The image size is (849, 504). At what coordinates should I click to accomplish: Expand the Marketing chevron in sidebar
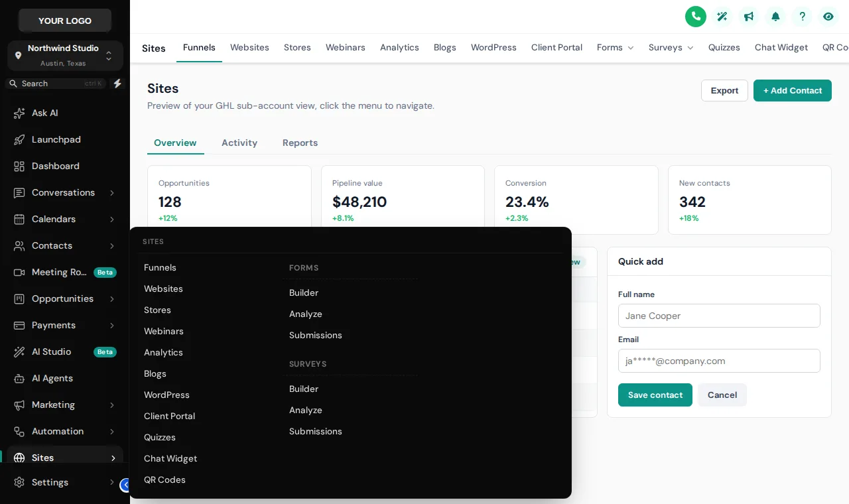tap(112, 405)
